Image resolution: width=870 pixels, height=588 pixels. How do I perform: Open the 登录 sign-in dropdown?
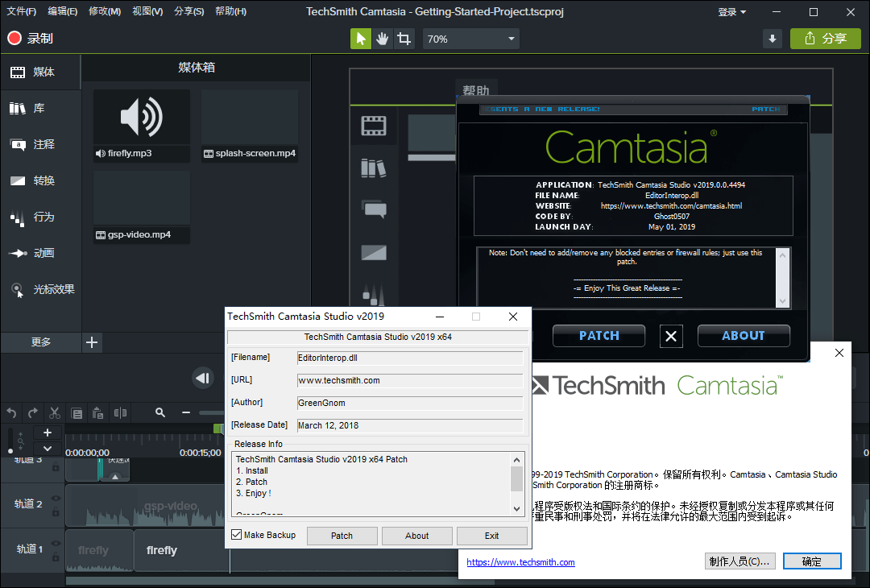click(x=732, y=12)
